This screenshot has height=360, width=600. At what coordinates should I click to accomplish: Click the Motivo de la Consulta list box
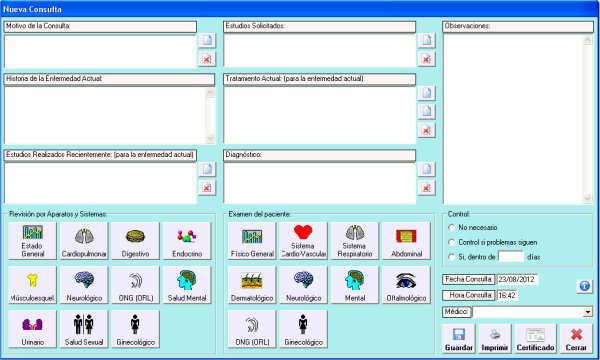(100, 51)
